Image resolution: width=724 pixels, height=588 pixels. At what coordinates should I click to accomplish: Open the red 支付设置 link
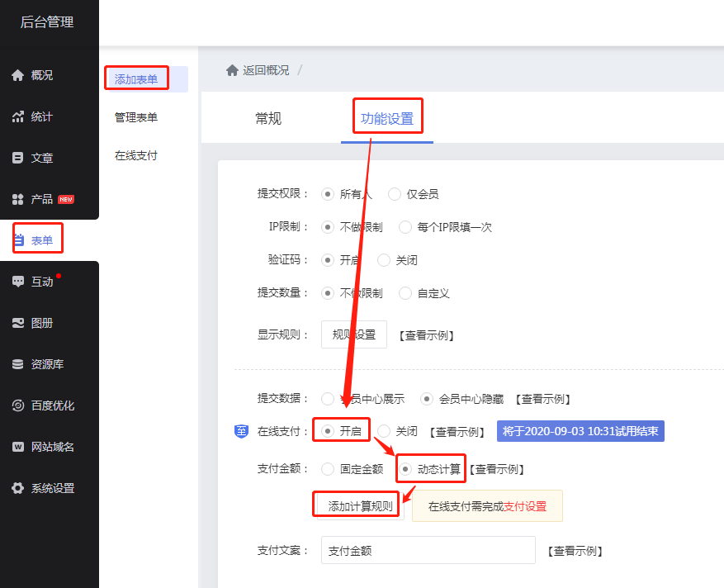[525, 506]
